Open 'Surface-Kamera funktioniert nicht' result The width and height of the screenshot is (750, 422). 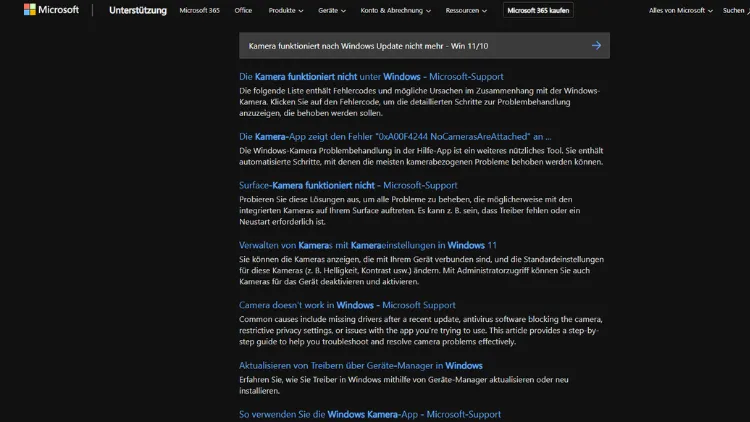pos(348,185)
